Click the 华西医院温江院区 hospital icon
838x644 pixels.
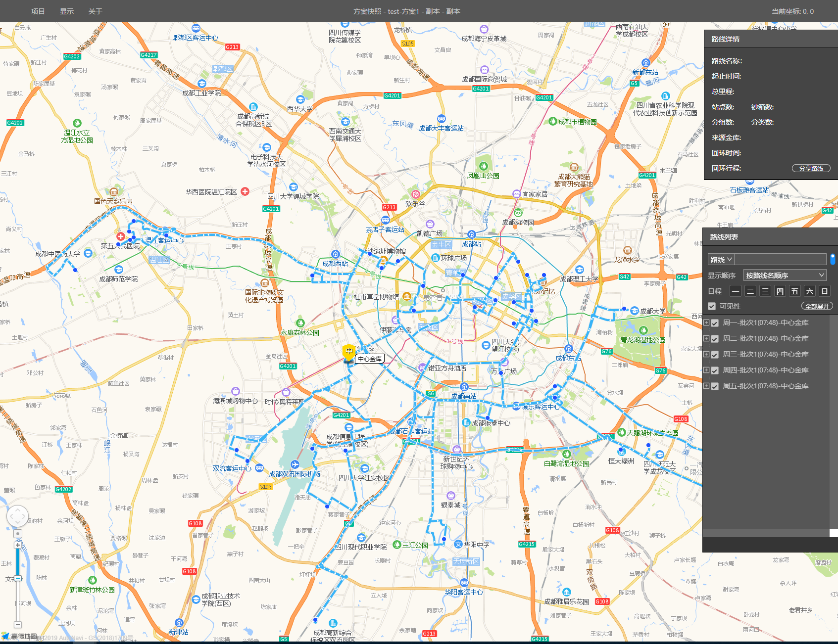click(245, 191)
